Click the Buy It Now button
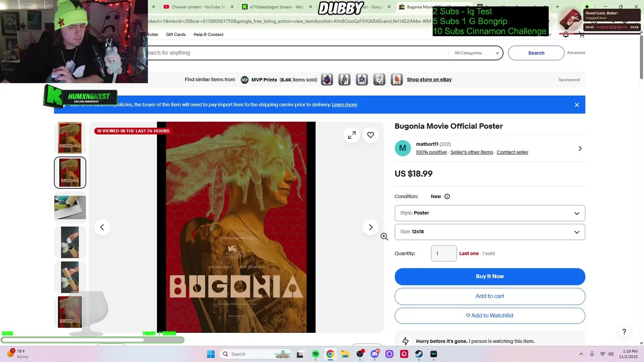 click(x=490, y=277)
